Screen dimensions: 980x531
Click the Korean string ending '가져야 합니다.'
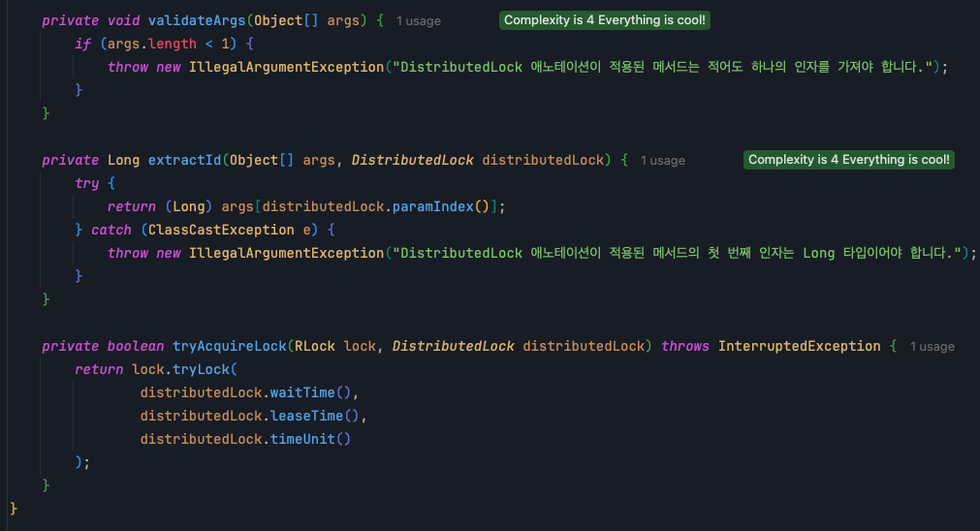pos(662,67)
